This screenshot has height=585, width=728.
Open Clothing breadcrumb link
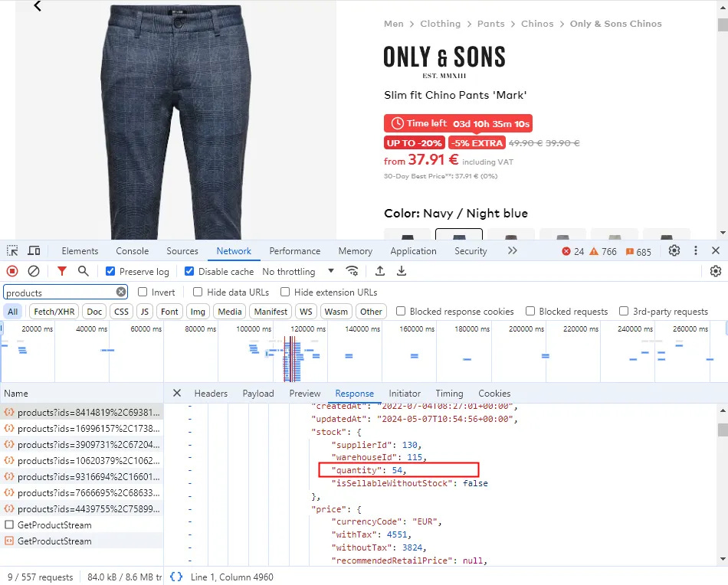440,24
